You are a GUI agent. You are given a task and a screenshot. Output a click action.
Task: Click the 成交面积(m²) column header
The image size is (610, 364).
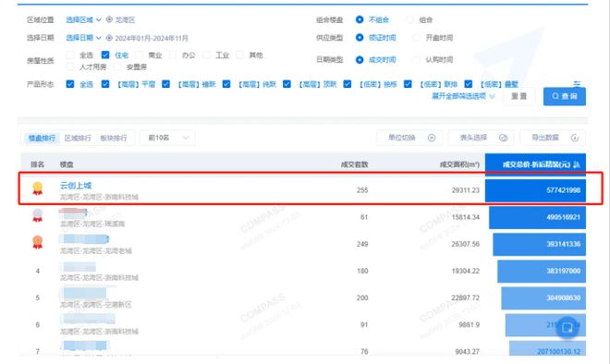[x=459, y=164]
